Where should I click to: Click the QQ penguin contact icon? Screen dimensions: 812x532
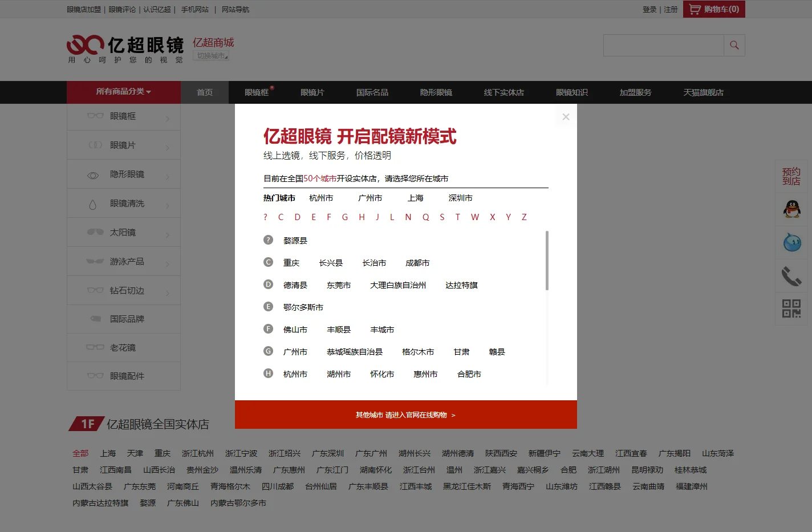click(791, 209)
